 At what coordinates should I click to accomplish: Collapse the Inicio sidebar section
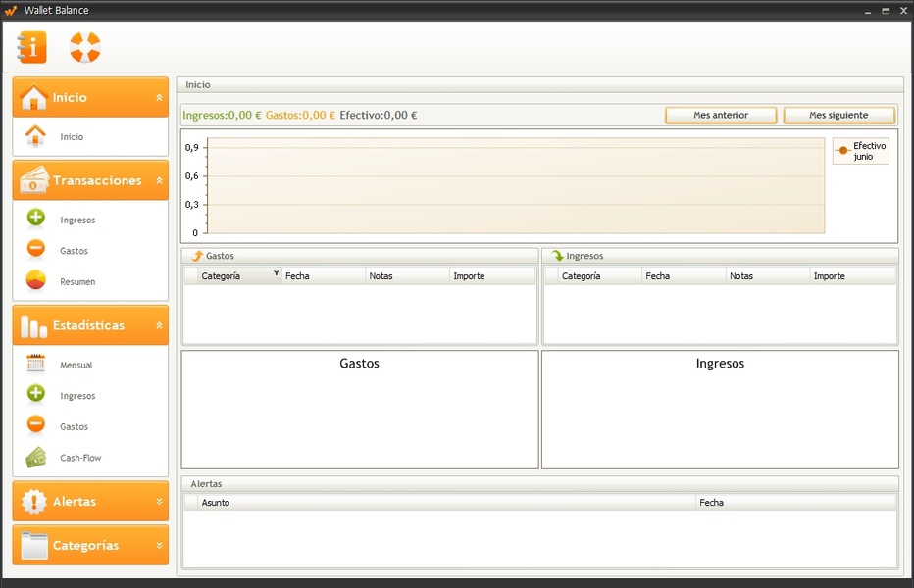click(159, 98)
